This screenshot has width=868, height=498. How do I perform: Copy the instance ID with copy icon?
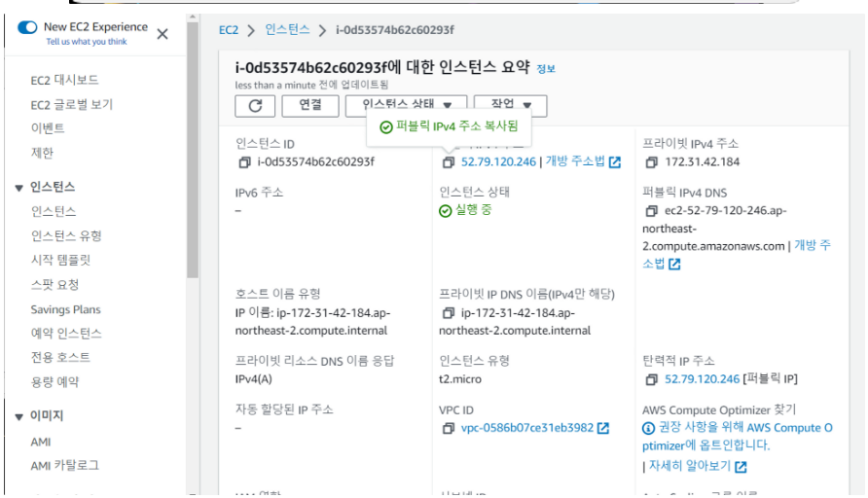[x=244, y=162]
